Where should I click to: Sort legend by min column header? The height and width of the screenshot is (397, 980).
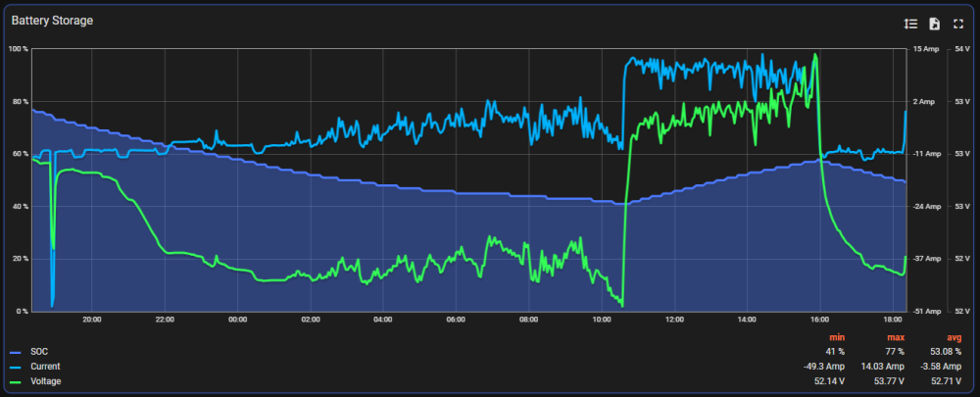pos(838,337)
